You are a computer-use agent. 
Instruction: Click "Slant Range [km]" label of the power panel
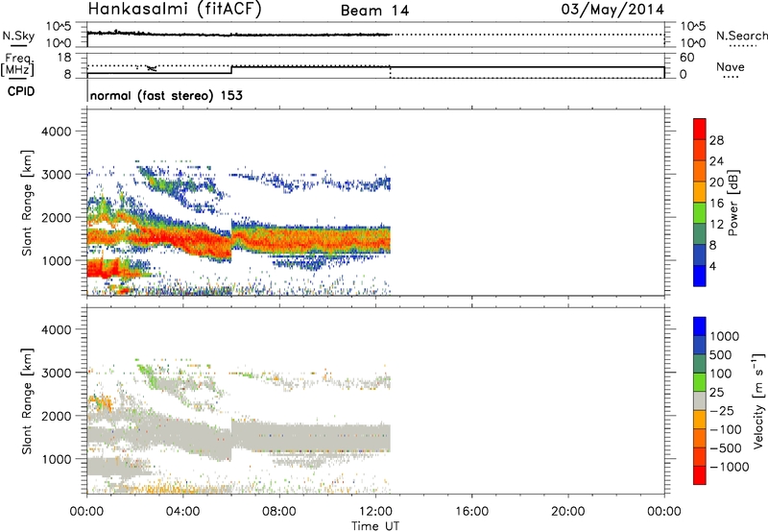coord(27,203)
